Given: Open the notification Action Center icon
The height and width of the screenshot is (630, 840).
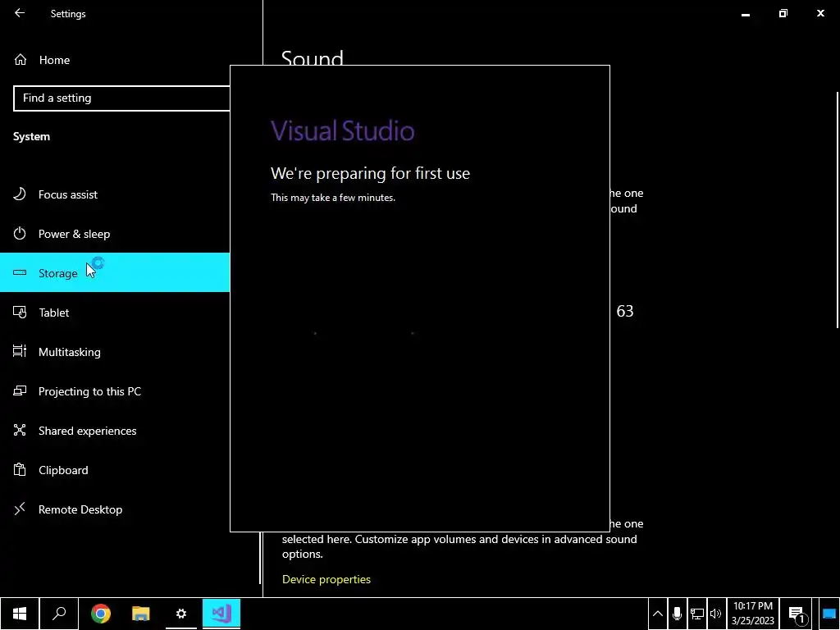Looking at the screenshot, I should tap(797, 614).
